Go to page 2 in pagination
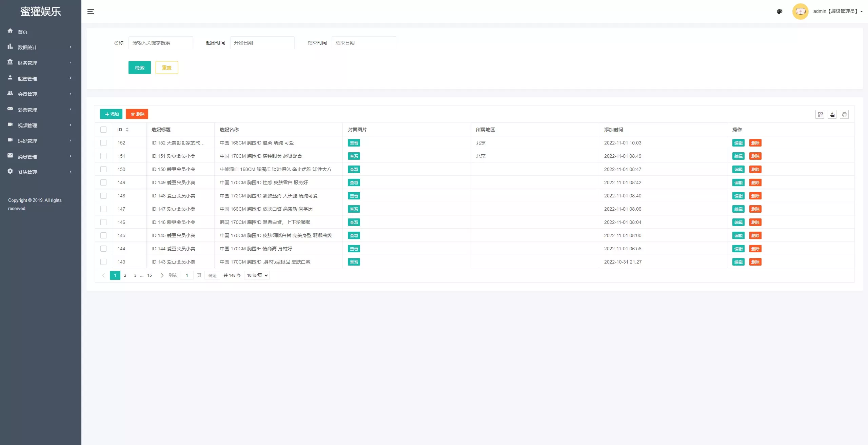The width and height of the screenshot is (868, 445). coord(125,275)
